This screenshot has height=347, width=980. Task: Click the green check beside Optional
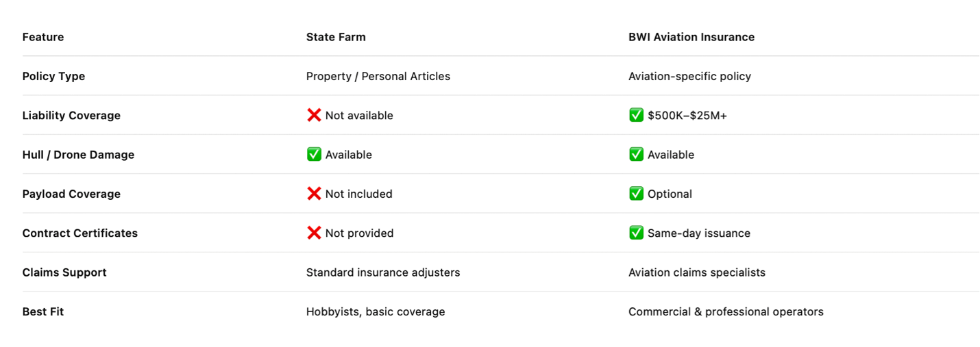(x=636, y=194)
